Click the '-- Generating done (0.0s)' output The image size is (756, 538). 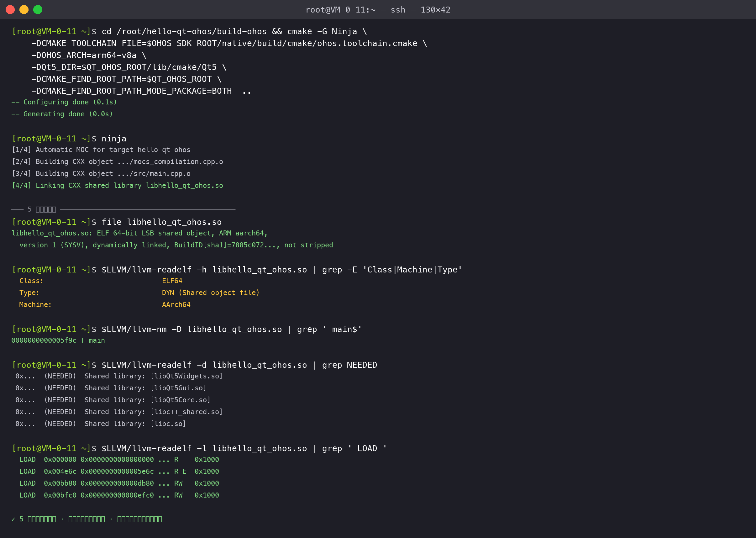pyautogui.click(x=62, y=114)
